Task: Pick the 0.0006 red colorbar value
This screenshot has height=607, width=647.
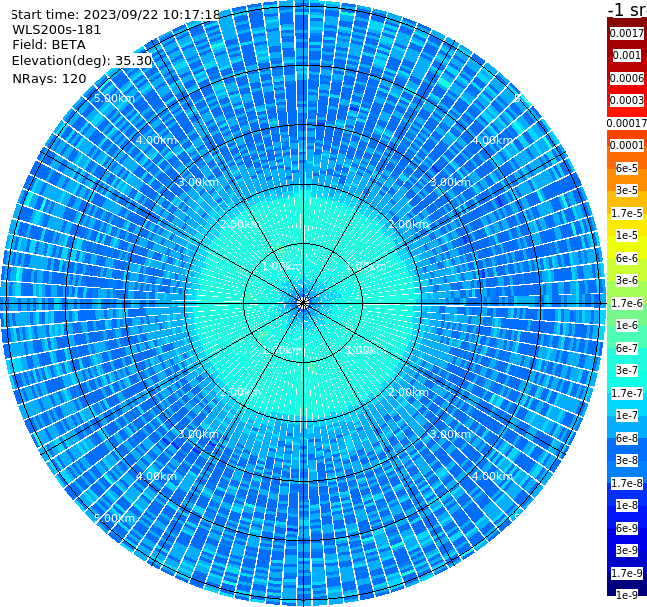Action: pyautogui.click(x=627, y=78)
